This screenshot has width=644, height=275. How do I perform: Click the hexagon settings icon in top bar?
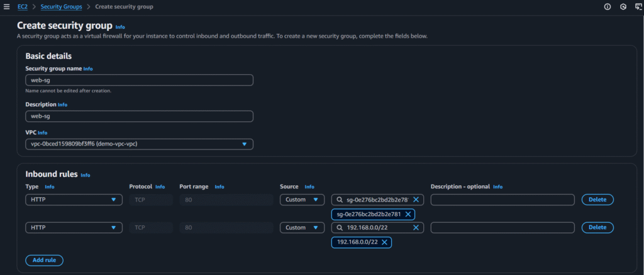click(623, 7)
